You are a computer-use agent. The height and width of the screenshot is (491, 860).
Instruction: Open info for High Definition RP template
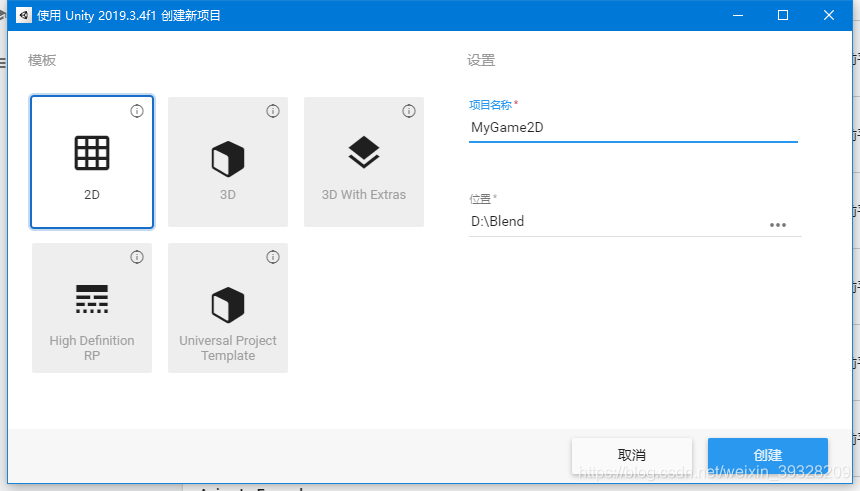(137, 257)
